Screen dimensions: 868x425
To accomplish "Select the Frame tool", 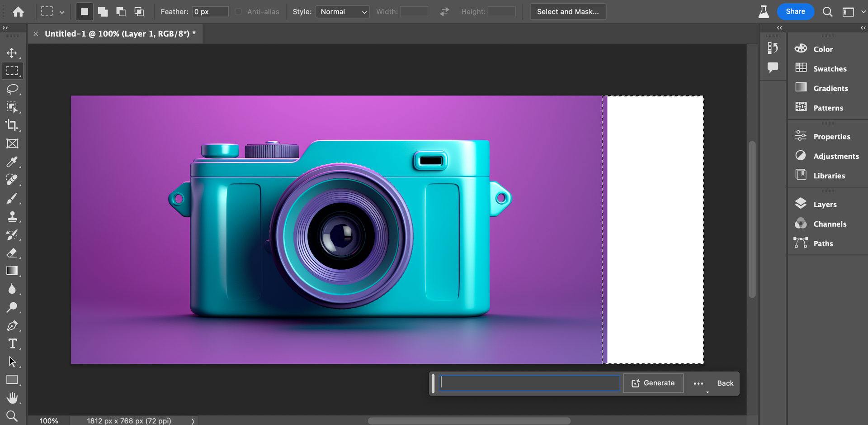I will [12, 143].
